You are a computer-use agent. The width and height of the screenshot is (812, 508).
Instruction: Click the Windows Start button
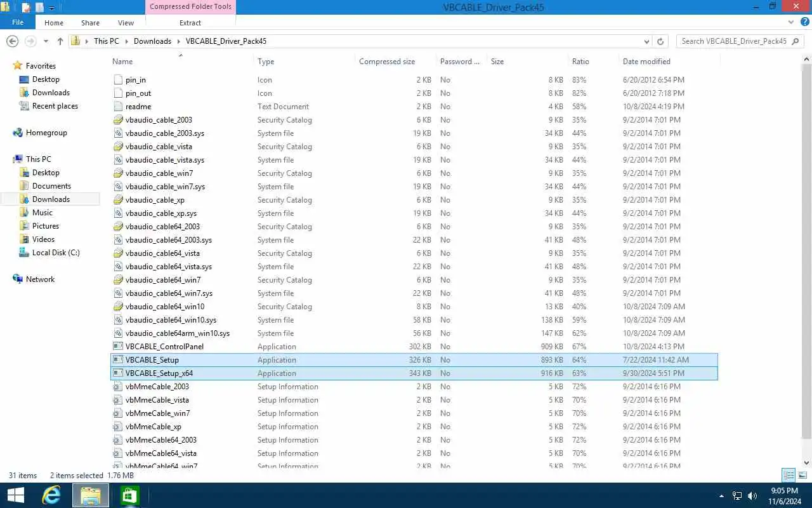coord(15,495)
